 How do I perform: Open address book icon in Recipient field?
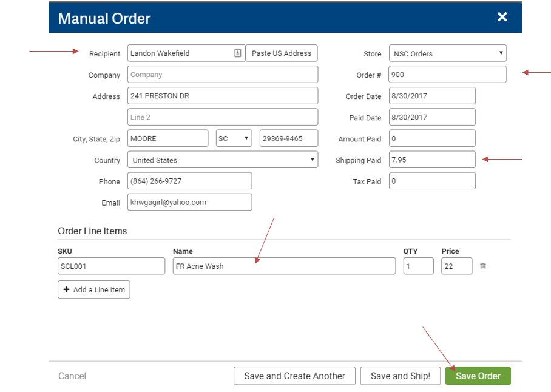coord(237,53)
